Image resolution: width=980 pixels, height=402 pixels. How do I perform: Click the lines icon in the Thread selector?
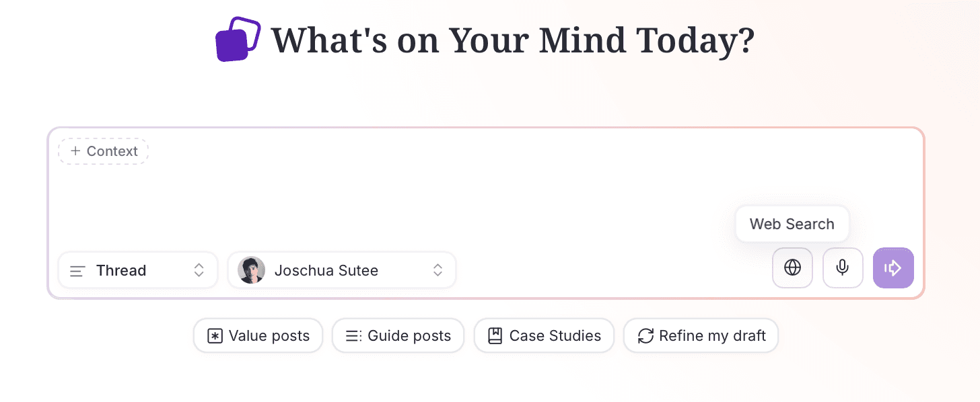click(77, 270)
